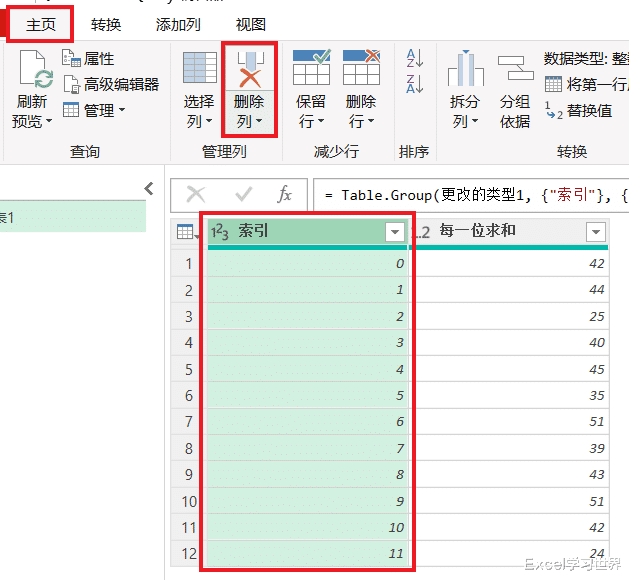Click the 索引 cell with value 11
This screenshot has height=580, width=629.
click(307, 554)
